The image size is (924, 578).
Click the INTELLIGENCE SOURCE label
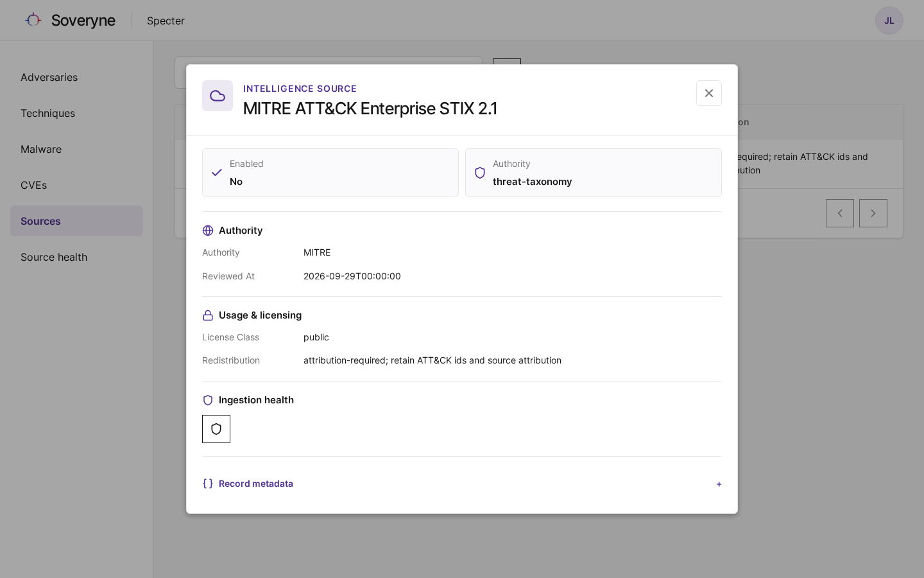(300, 89)
